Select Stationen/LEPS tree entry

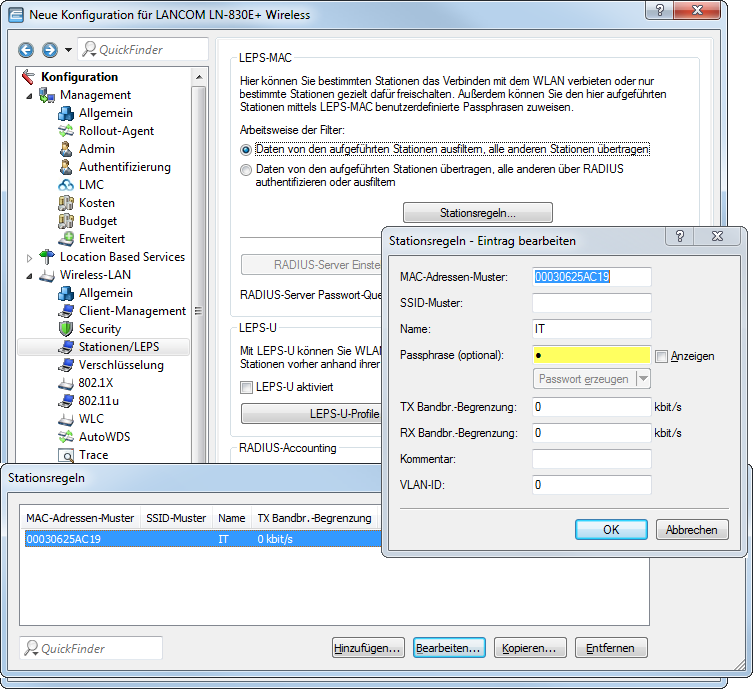point(118,347)
